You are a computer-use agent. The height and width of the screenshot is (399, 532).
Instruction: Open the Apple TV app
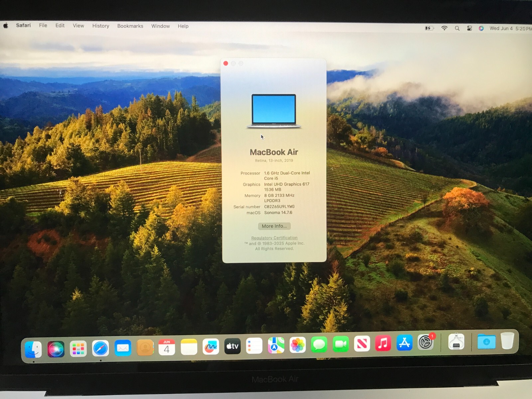(232, 346)
